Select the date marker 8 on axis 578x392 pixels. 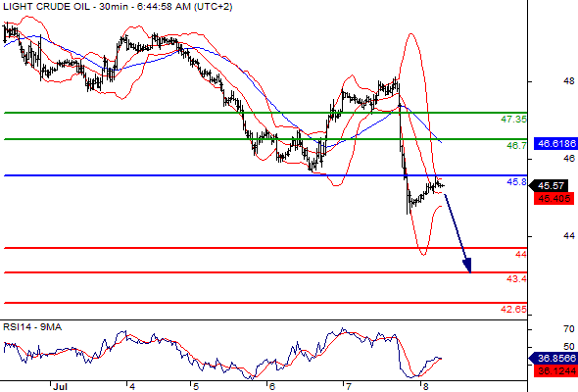tap(426, 387)
